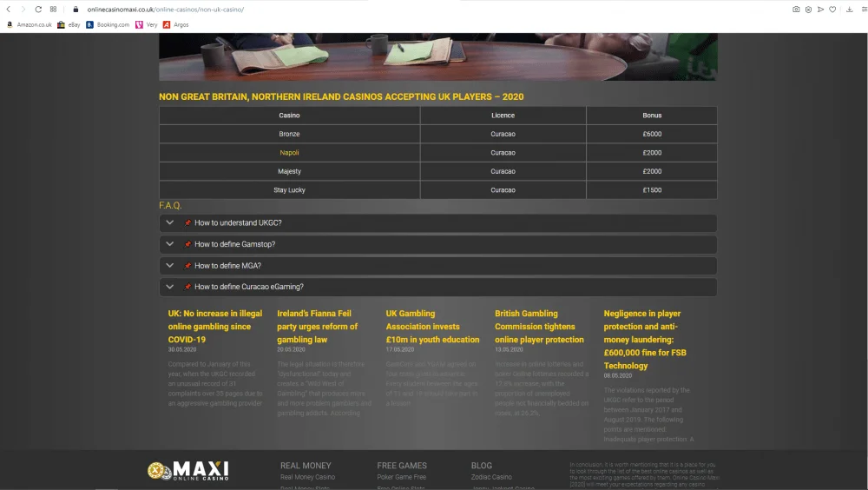This screenshot has width=868, height=490.
Task: Expand 'How to define Curacao eGaming?' chevron
Action: [x=170, y=287]
